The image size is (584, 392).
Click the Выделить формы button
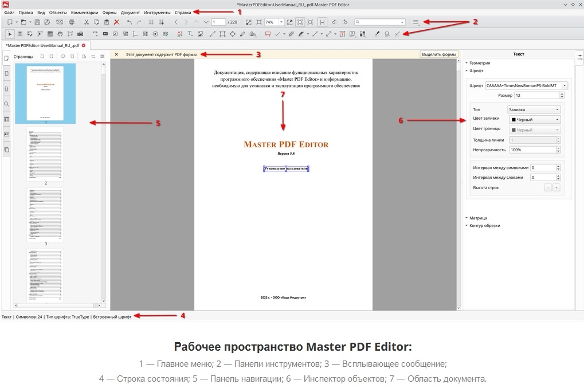[x=439, y=54]
